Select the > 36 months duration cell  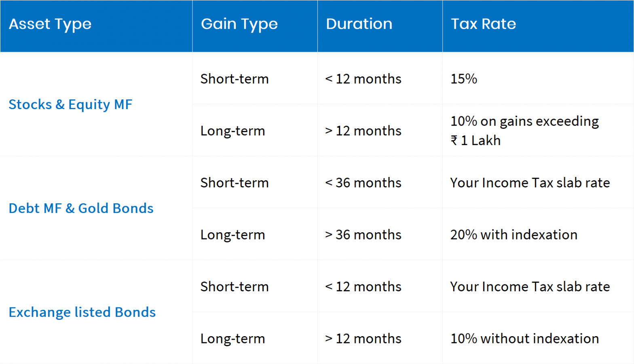point(363,235)
